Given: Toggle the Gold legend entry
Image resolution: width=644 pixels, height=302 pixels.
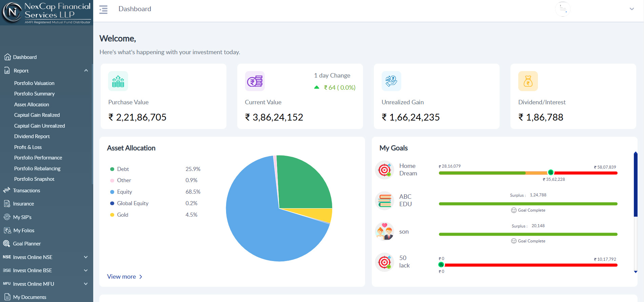Looking at the screenshot, I should click(119, 215).
